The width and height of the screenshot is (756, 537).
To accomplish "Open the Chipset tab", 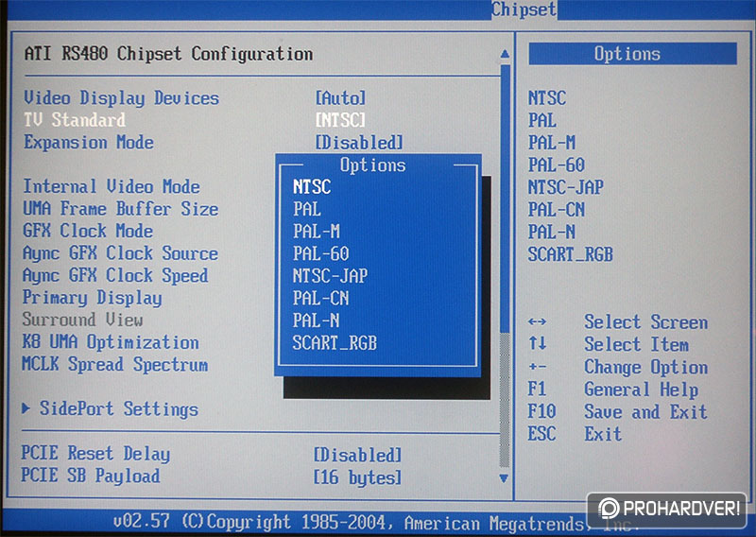I will click(524, 9).
